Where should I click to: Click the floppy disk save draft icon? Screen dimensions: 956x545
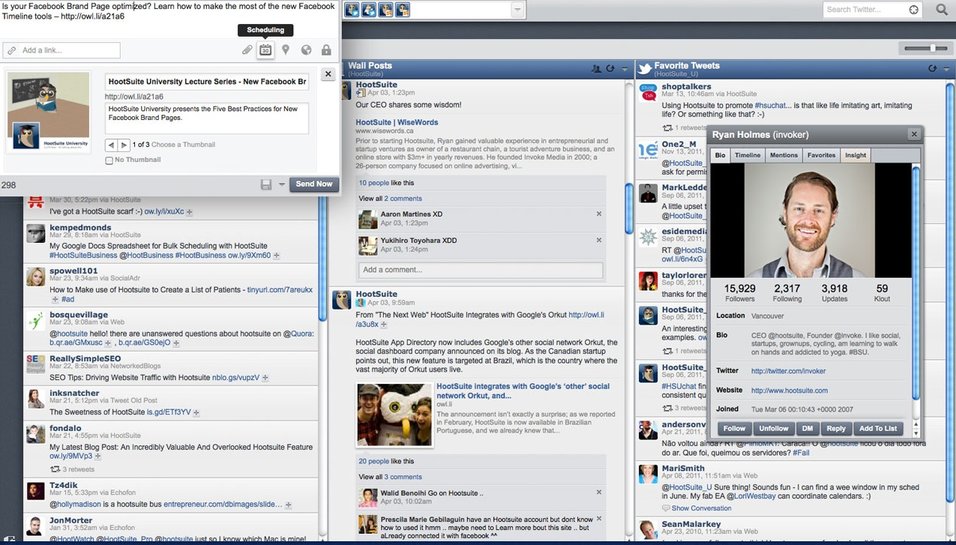tap(266, 184)
